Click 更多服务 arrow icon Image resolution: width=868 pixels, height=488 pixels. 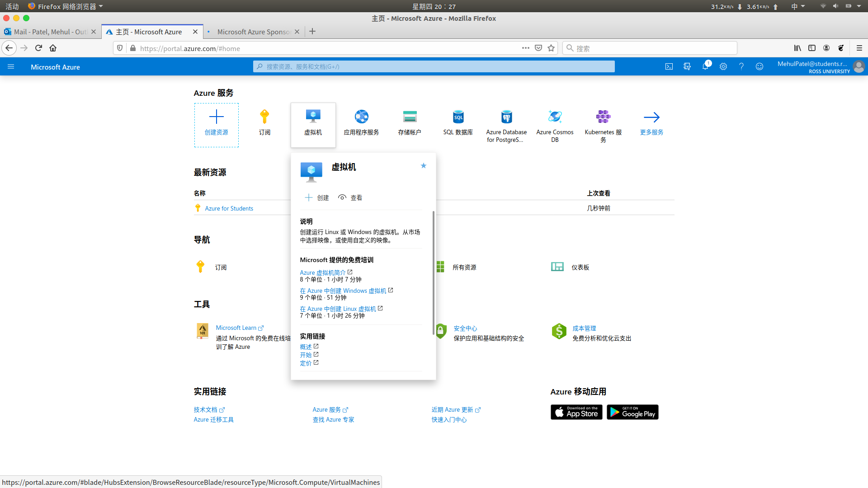pos(651,117)
